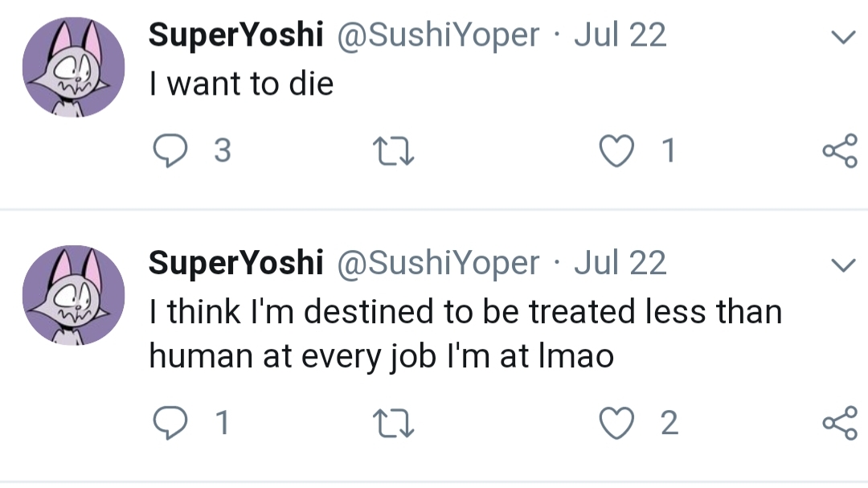Image resolution: width=868 pixels, height=488 pixels.
Task: Click @SushiYoper handle on second tweet
Action: [x=437, y=263]
